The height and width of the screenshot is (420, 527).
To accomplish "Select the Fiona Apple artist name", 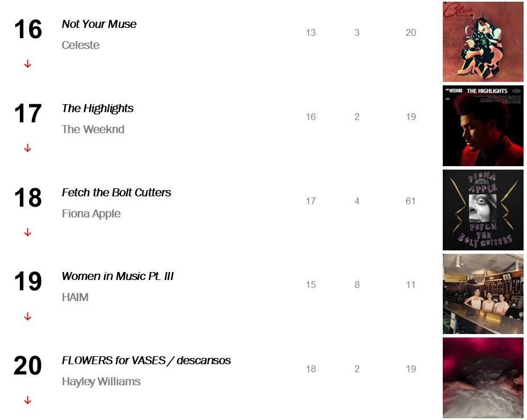I will pos(91,213).
